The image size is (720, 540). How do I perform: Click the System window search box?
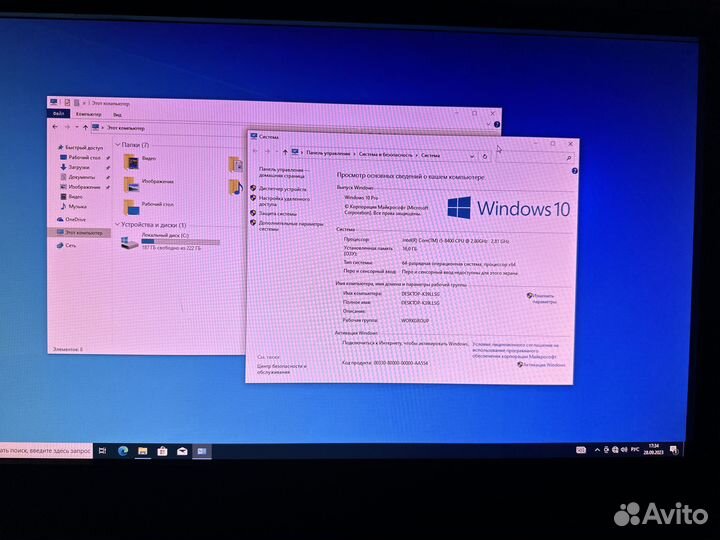point(534,158)
